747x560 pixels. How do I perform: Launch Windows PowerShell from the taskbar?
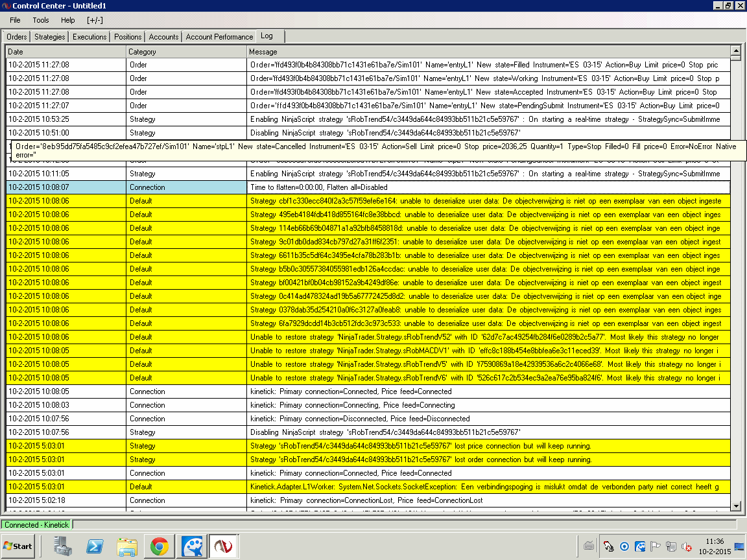tap(94, 546)
